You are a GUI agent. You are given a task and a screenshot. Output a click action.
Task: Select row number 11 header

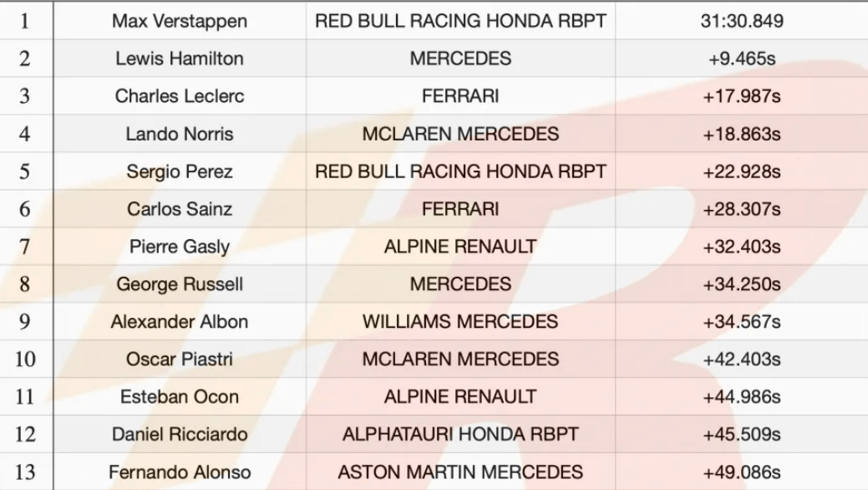pos(26,397)
